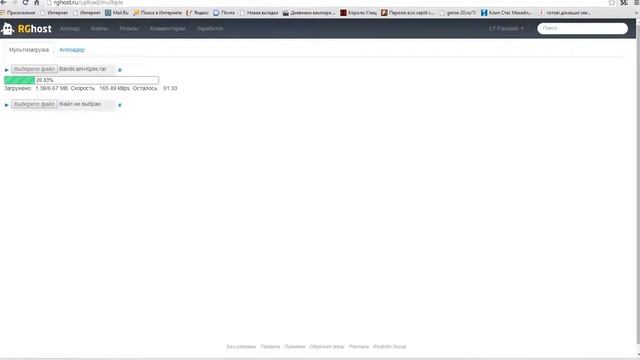Click the upload remaining time '01:33'
This screenshot has height=360, width=640.
170,88
